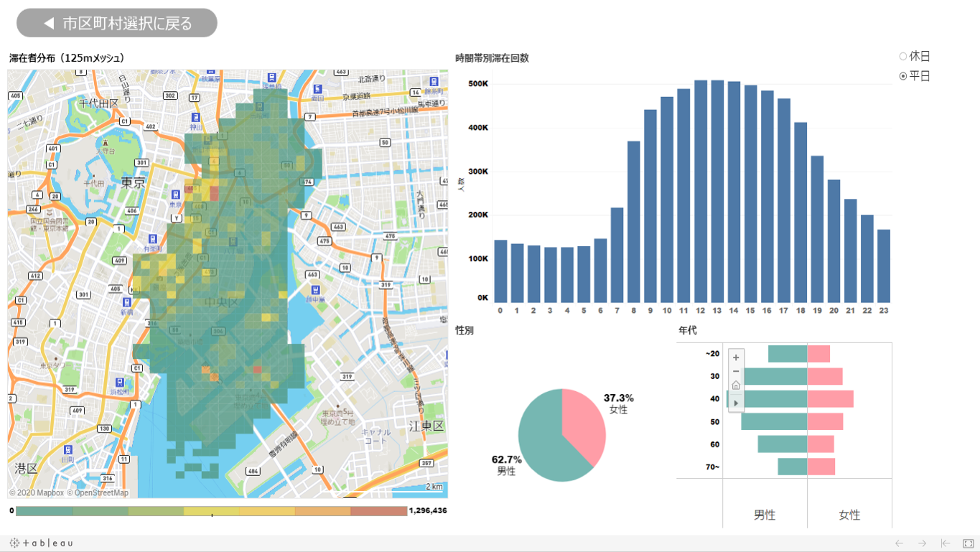Select the 平日 radio option

903,76
